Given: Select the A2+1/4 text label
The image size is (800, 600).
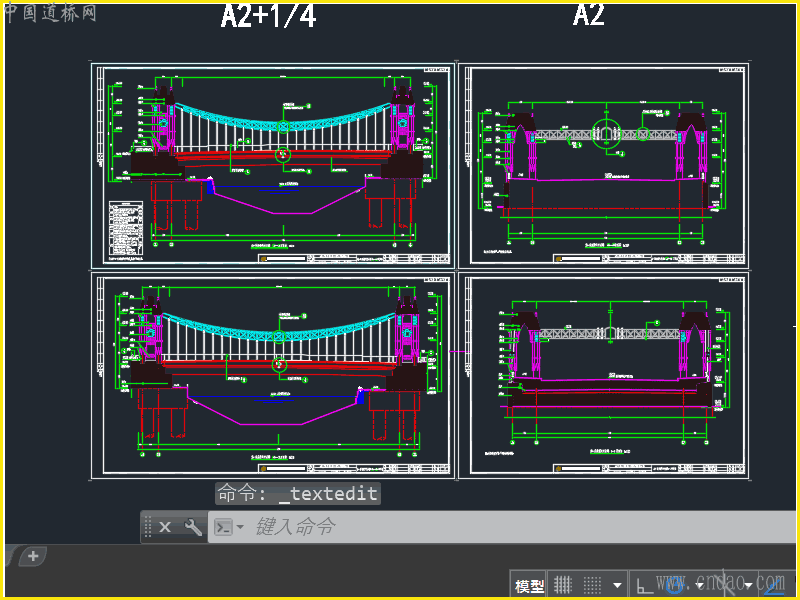Looking at the screenshot, I should pos(268,16).
